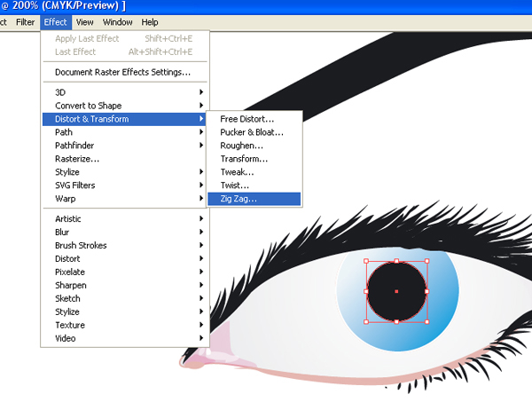Choose Roughen effect
The height and width of the screenshot is (418, 532).
pyautogui.click(x=254, y=146)
